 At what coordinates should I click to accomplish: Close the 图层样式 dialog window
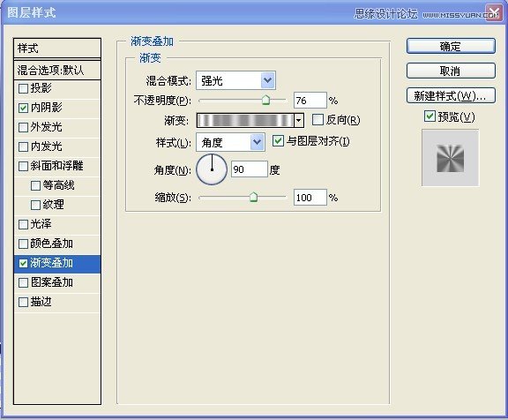point(493,13)
